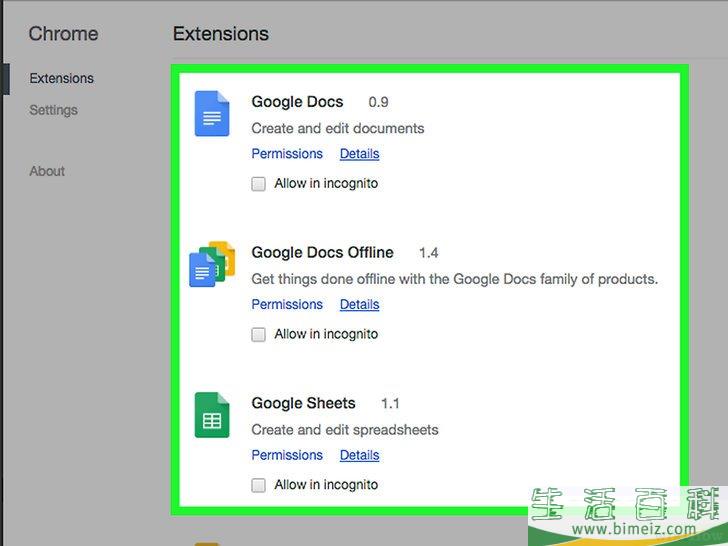Click the 'Get things done offline' description
This screenshot has width=728, height=546.
click(x=455, y=279)
